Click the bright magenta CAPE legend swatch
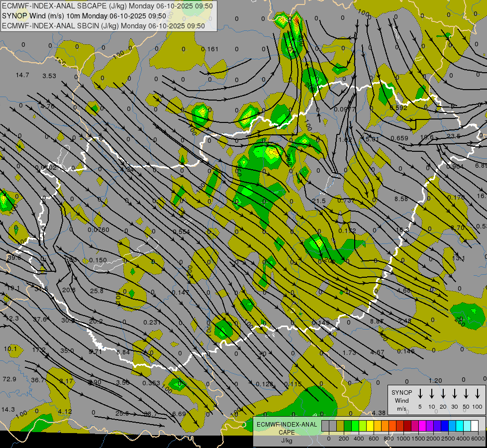The height and width of the screenshot is (448, 487). point(422,426)
